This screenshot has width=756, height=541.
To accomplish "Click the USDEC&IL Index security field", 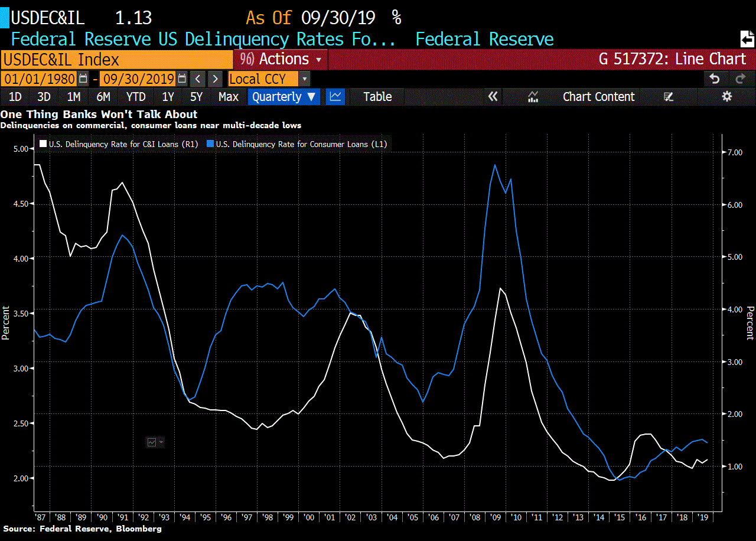I will (117, 59).
